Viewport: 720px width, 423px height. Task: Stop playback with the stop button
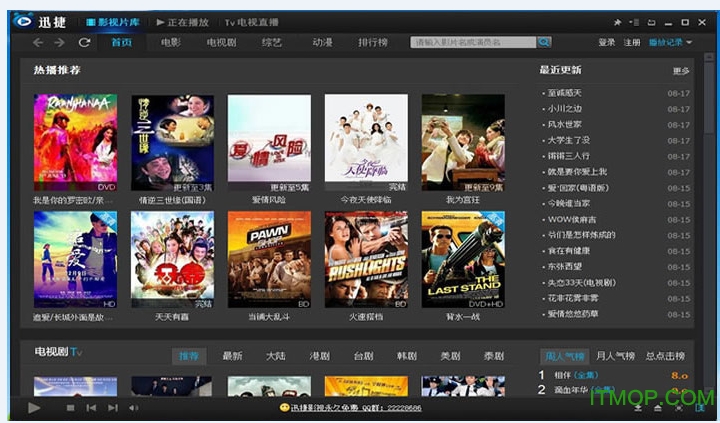70,407
